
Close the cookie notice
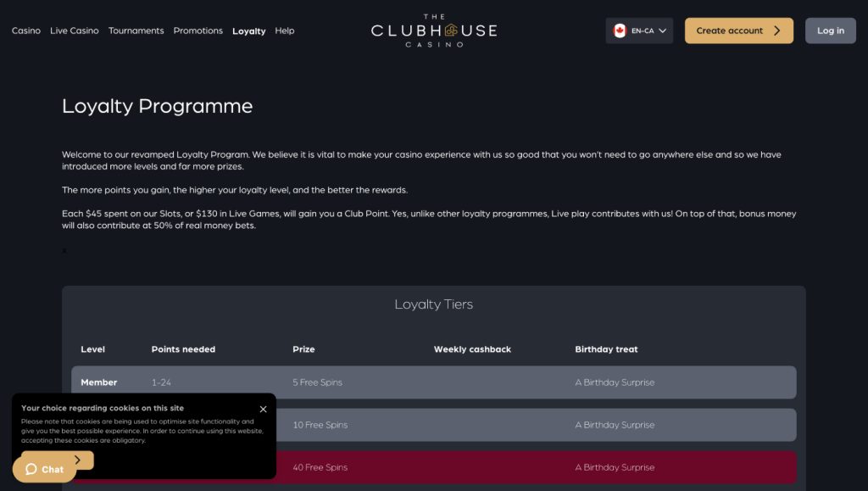click(x=263, y=409)
